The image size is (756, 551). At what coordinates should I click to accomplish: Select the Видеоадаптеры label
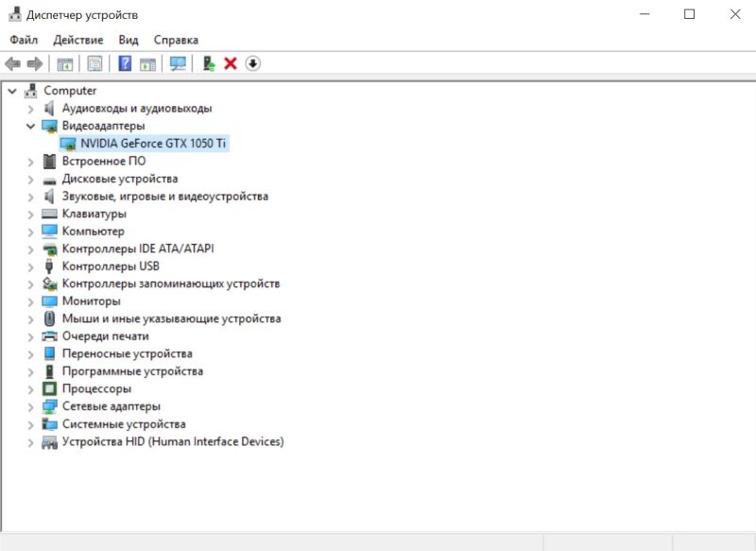tap(103, 126)
